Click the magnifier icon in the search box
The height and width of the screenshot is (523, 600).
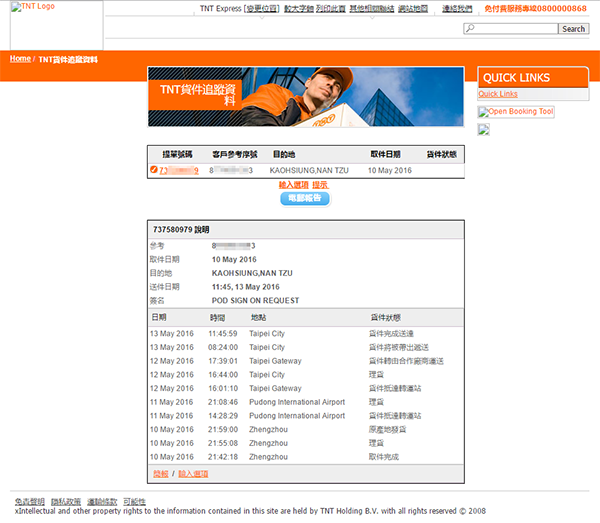pos(470,28)
